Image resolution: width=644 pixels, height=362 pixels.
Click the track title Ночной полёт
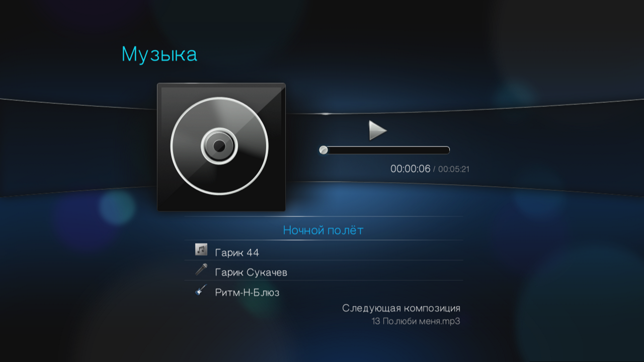(x=323, y=230)
